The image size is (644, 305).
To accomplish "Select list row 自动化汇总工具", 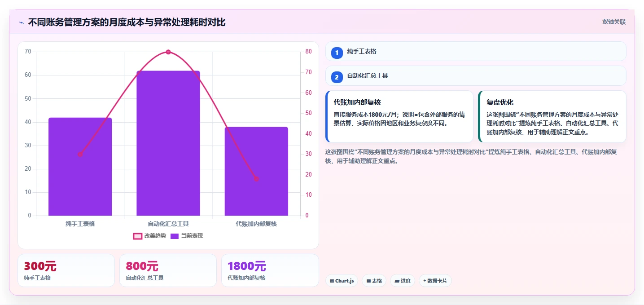I will tap(476, 75).
